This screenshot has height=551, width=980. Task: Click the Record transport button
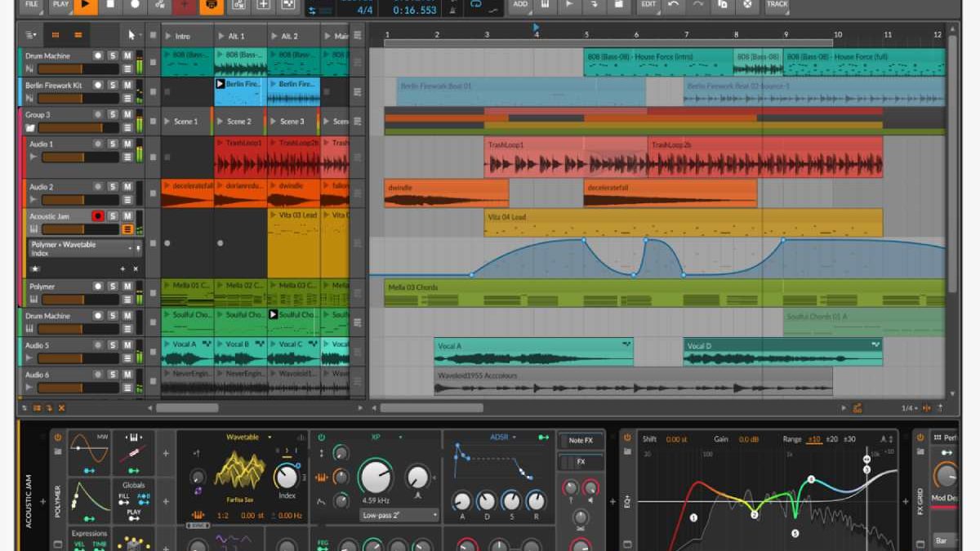[135, 5]
